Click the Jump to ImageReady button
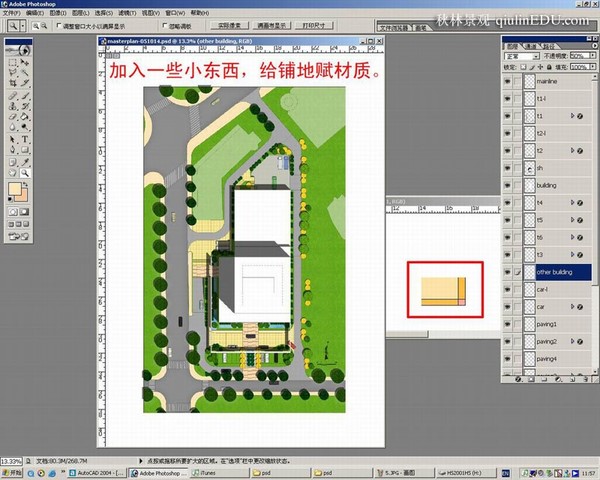The height and width of the screenshot is (480, 600). pos(18,237)
